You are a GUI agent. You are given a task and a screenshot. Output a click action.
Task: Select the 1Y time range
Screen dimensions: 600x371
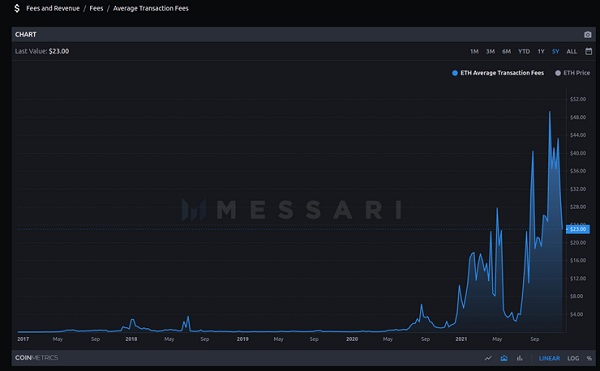(541, 51)
